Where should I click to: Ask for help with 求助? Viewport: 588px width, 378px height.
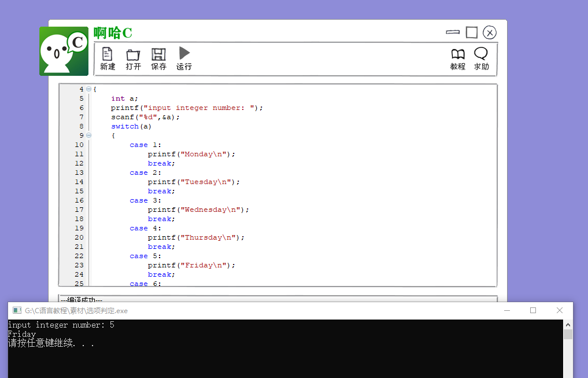(481, 59)
